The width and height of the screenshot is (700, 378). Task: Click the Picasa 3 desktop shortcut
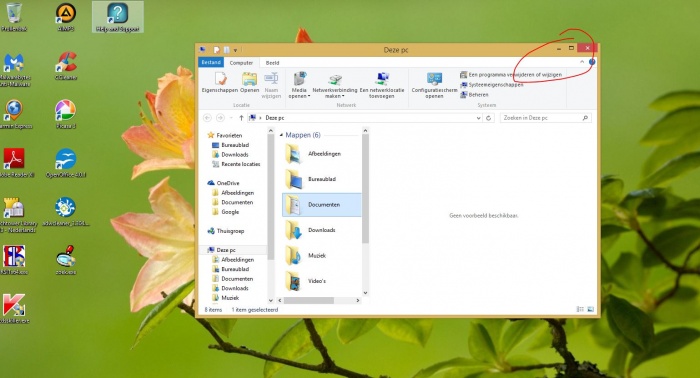66,114
